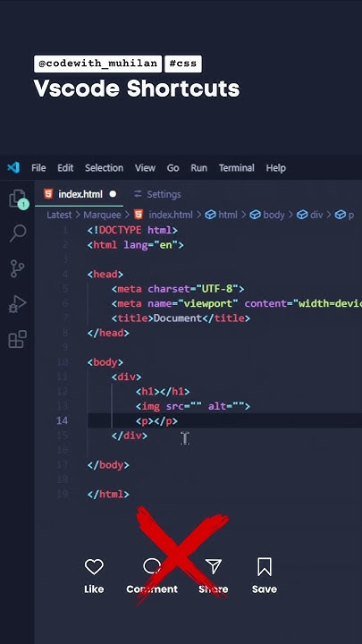
Task: Click the html breadcrumb symbol
Action: click(222, 215)
